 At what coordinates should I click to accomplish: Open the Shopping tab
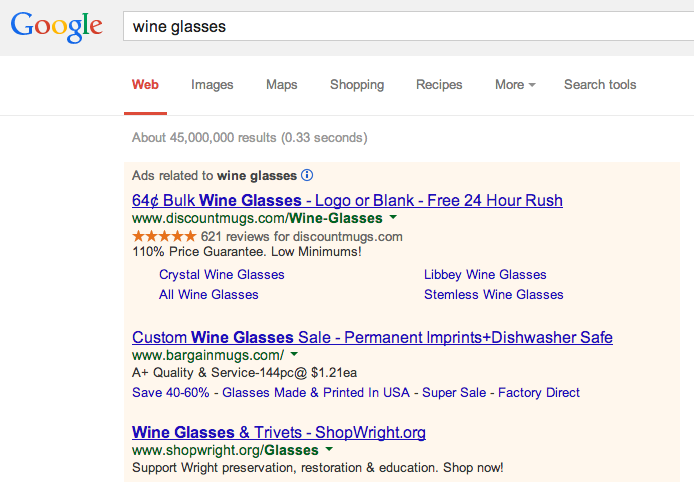pos(357,85)
